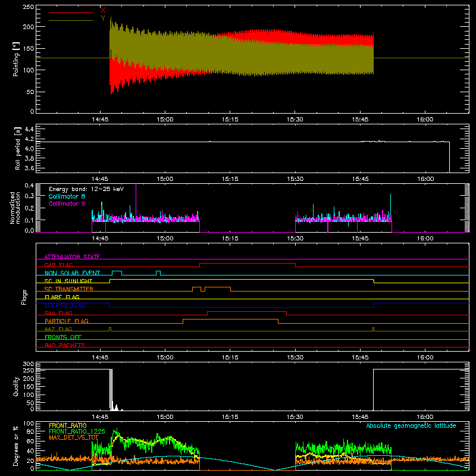The width and height of the screenshot is (476, 476).
Task: Click the 0.3 tick on modulation axis
Action: pos(29,196)
